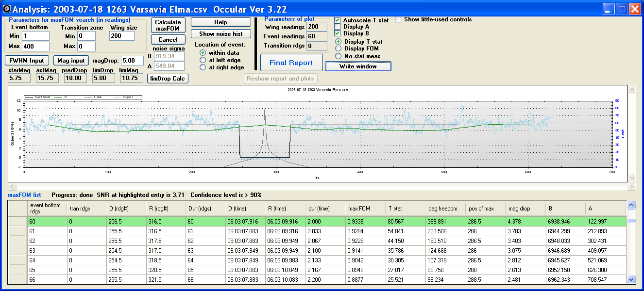The height and width of the screenshot is (291, 644).
Task: Click the Occular app icon in title bar
Action: tap(6, 9)
